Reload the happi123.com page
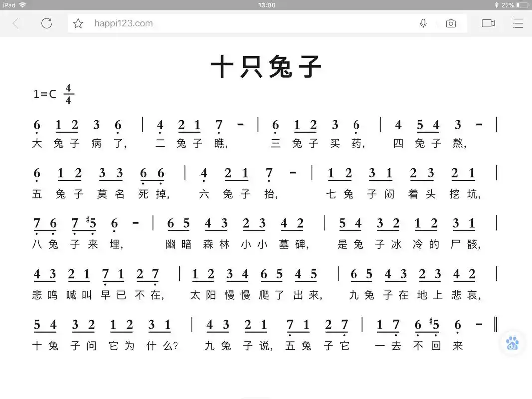 pyautogui.click(x=47, y=23)
